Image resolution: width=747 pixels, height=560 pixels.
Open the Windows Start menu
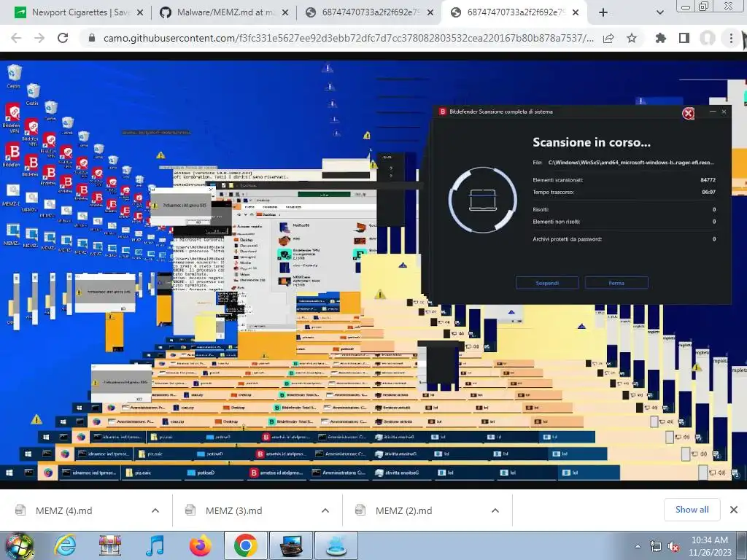(x=18, y=545)
